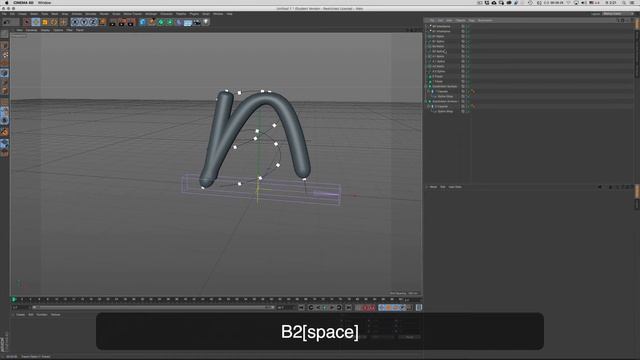Collapse the 2 Capsule tree expander

coord(428,106)
